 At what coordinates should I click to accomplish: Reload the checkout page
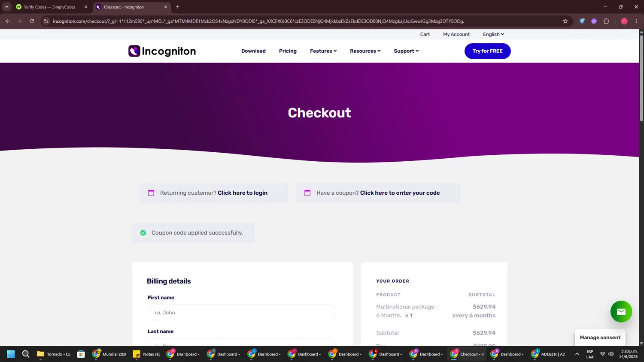click(32, 21)
